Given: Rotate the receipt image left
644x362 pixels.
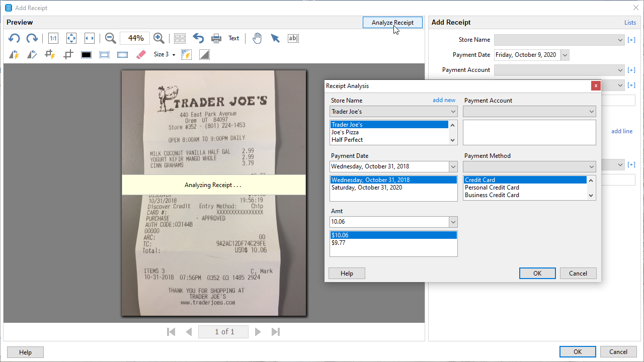Looking at the screenshot, I should (x=14, y=38).
